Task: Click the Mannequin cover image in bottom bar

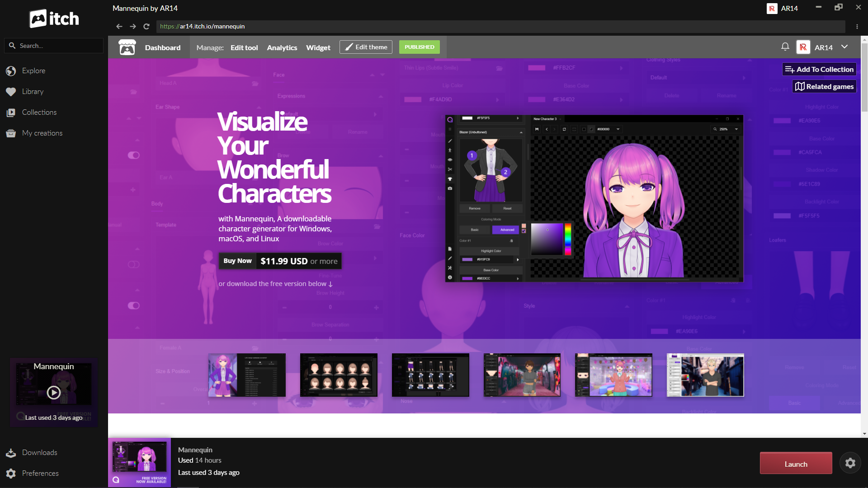Action: coord(139,463)
